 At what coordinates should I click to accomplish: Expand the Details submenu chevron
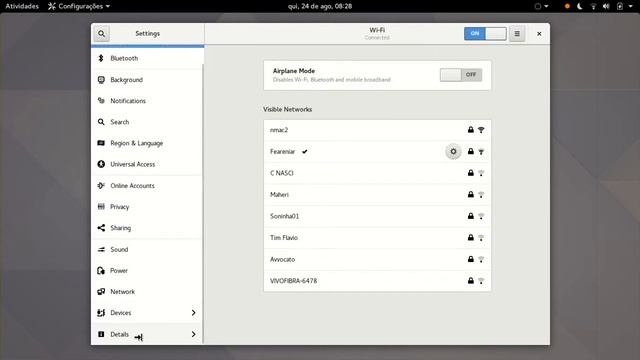193,334
